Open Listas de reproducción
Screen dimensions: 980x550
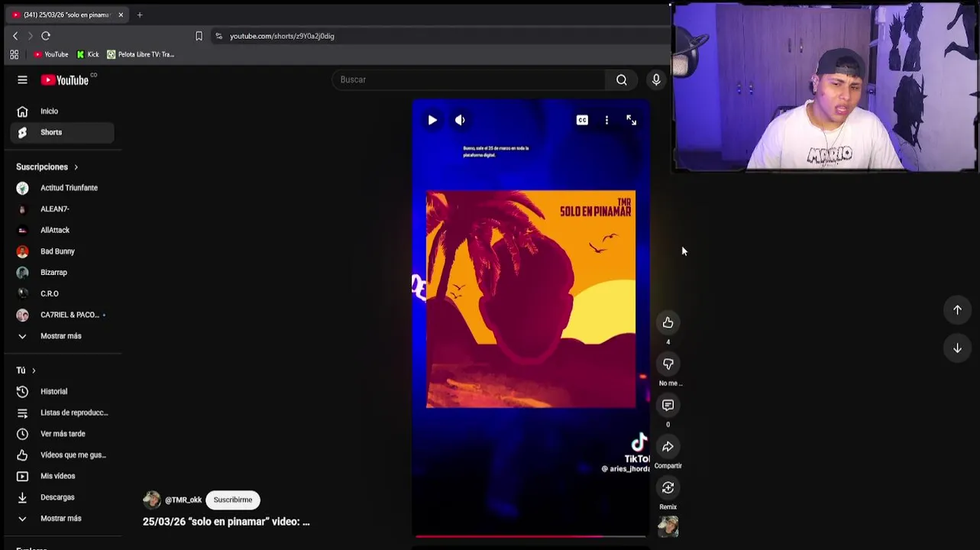(63, 412)
